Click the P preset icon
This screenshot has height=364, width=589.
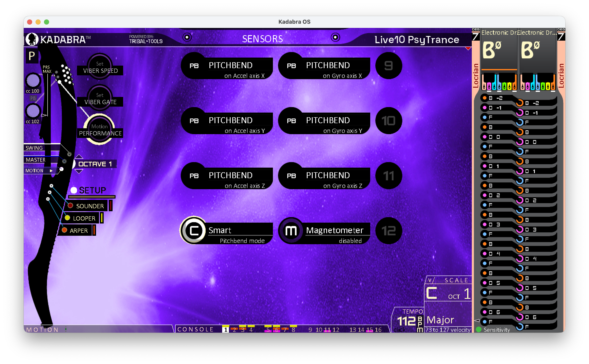click(x=32, y=56)
